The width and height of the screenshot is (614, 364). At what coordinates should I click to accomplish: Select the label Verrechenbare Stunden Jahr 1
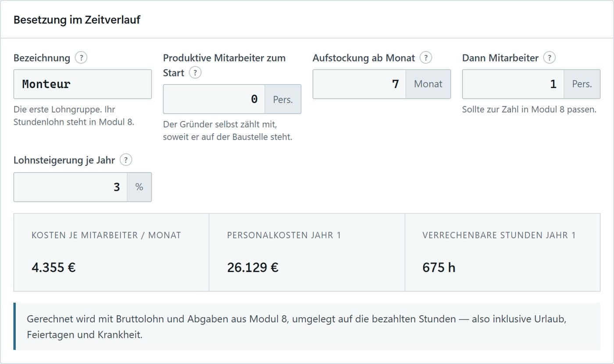[x=499, y=235]
